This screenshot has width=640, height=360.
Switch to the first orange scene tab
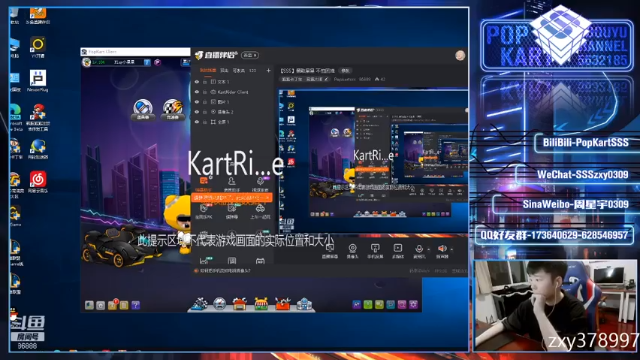coord(208,71)
